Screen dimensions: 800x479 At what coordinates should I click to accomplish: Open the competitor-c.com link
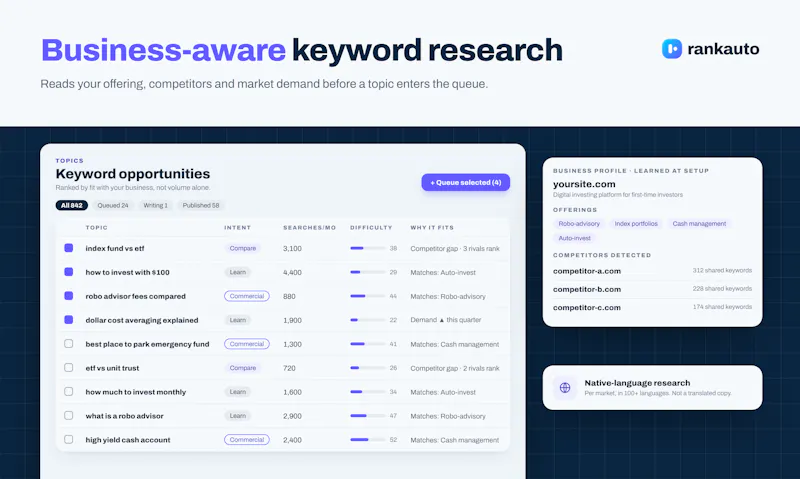(x=587, y=308)
